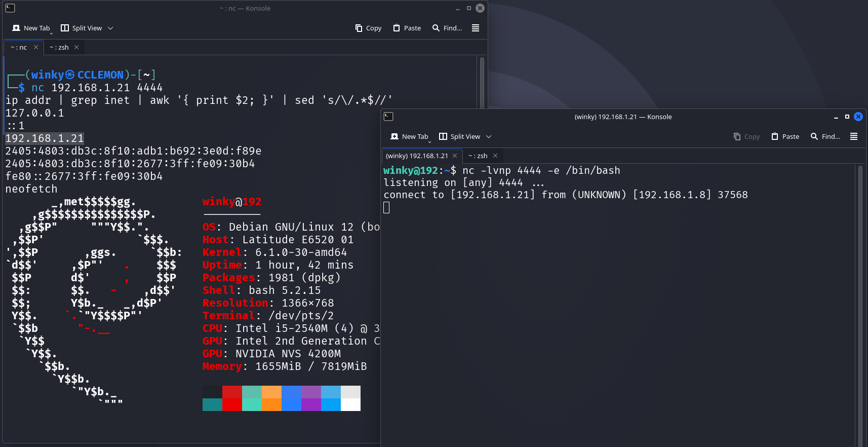
Task: Click the Copy icon in the nc Konsole toolbar
Action: [x=359, y=28]
